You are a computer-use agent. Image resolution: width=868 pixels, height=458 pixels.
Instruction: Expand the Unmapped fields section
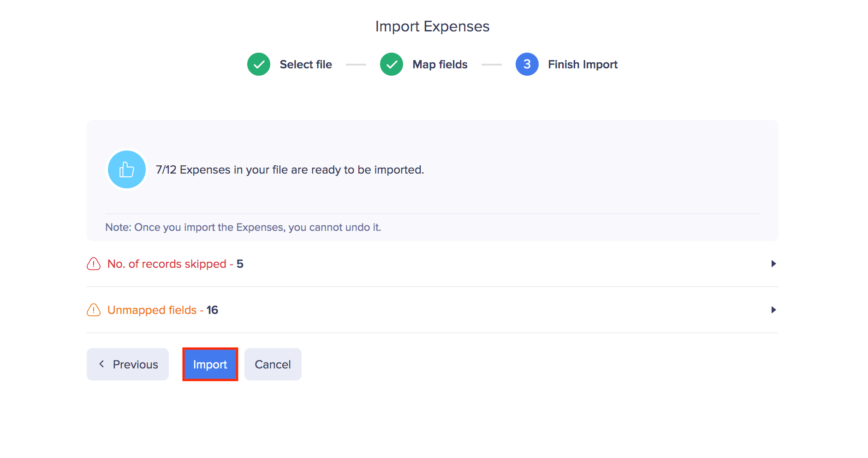coord(773,310)
